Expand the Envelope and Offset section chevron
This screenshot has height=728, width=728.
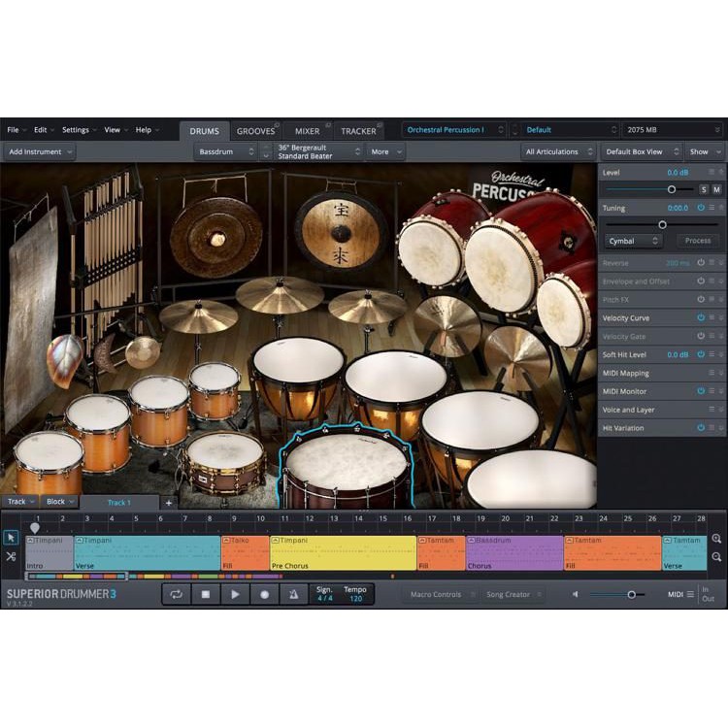721,281
